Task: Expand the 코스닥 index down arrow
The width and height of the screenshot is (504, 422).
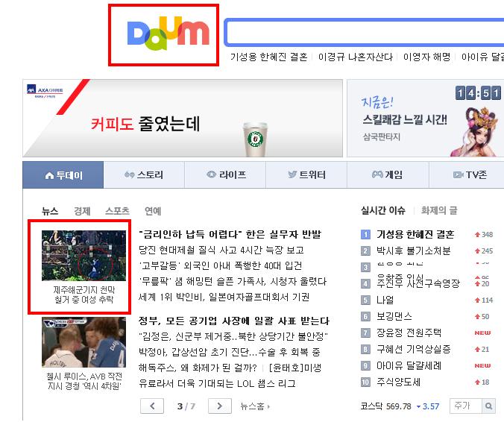Action: 418,406
